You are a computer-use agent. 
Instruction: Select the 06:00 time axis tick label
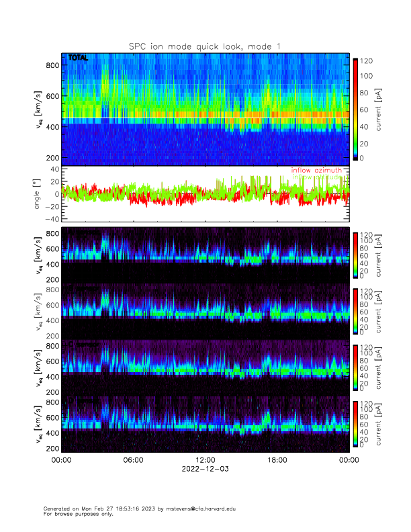pos(133,460)
